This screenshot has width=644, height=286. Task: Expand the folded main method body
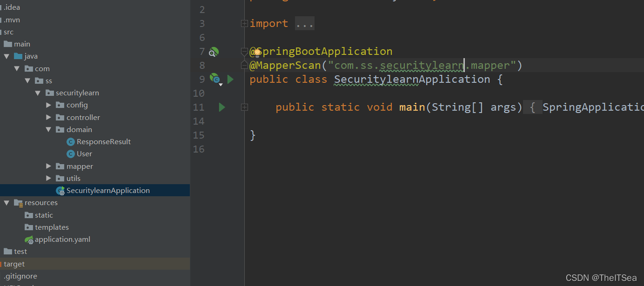(244, 107)
